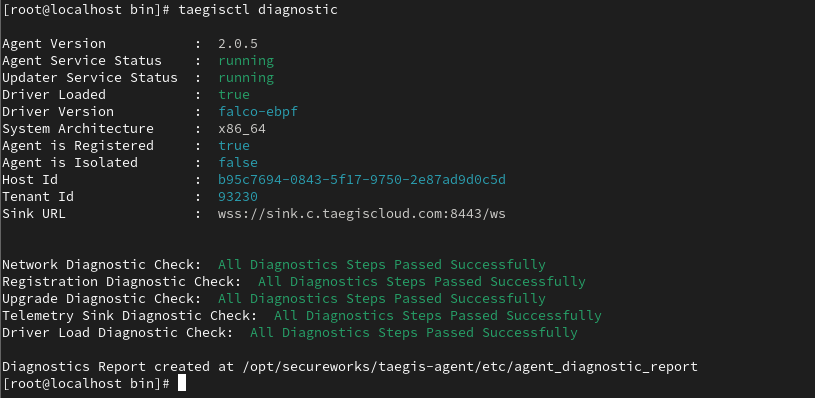Click the x86_64 system architecture value

[x=242, y=129]
